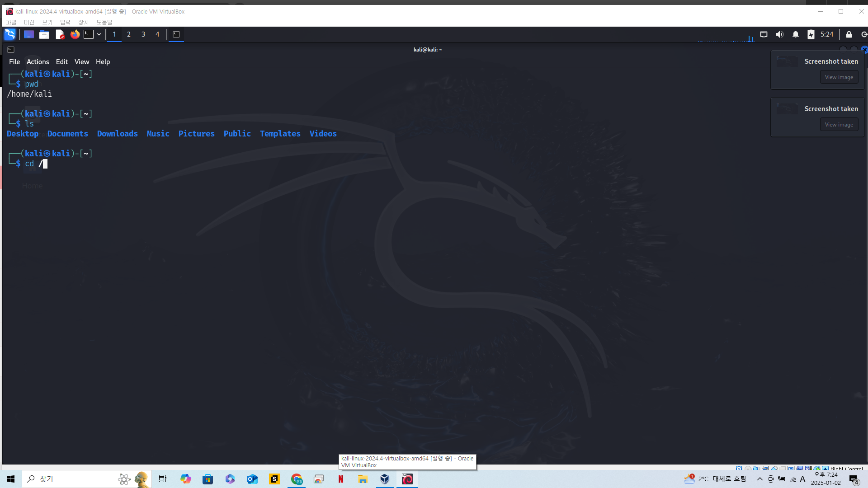
Task: Switch to workspace 3
Action: coord(143,34)
